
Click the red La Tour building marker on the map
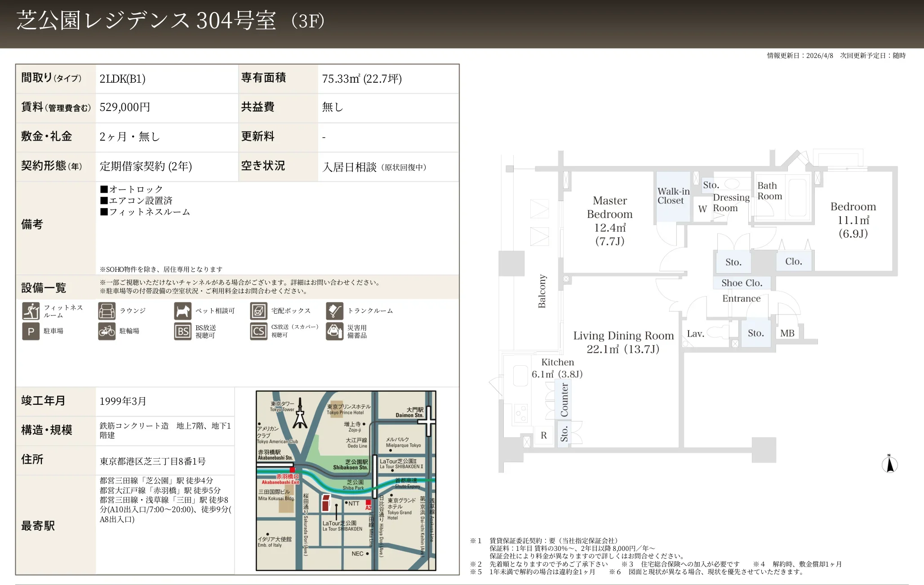click(x=326, y=503)
